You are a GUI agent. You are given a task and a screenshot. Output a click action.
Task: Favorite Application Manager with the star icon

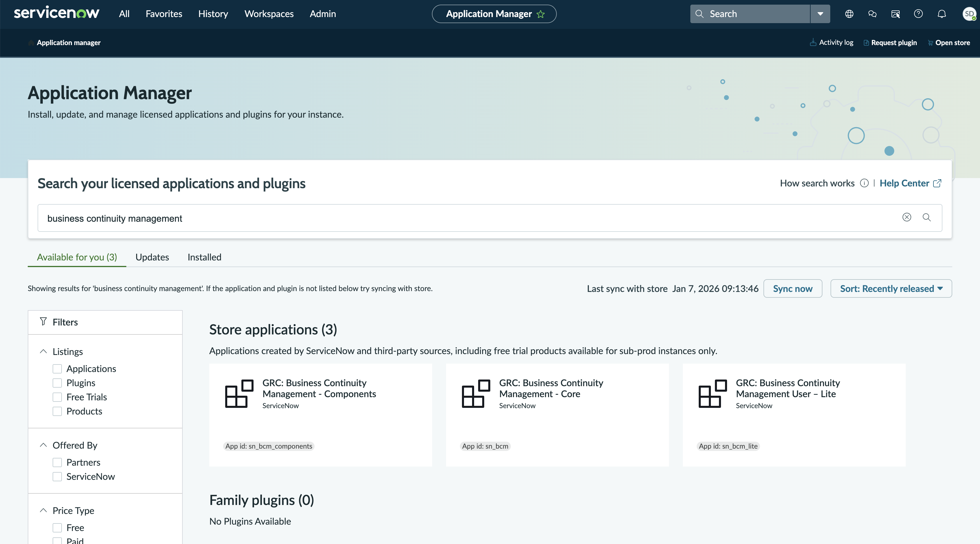coord(540,14)
